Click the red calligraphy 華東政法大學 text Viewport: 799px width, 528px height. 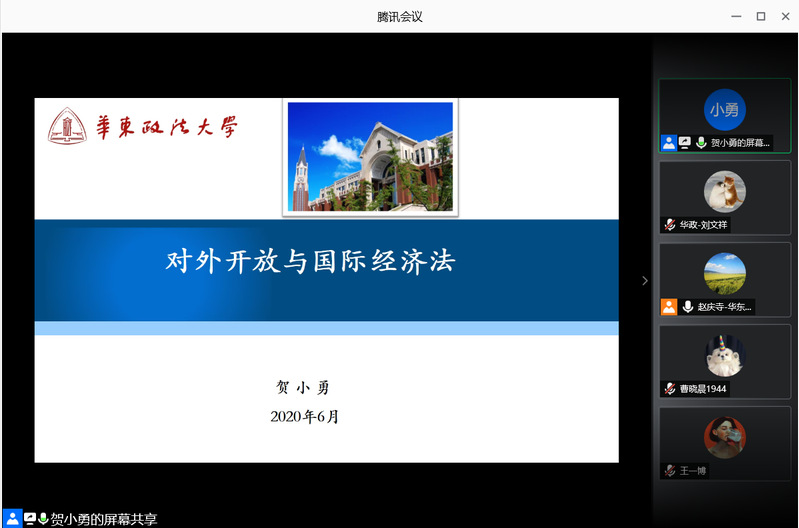click(167, 127)
